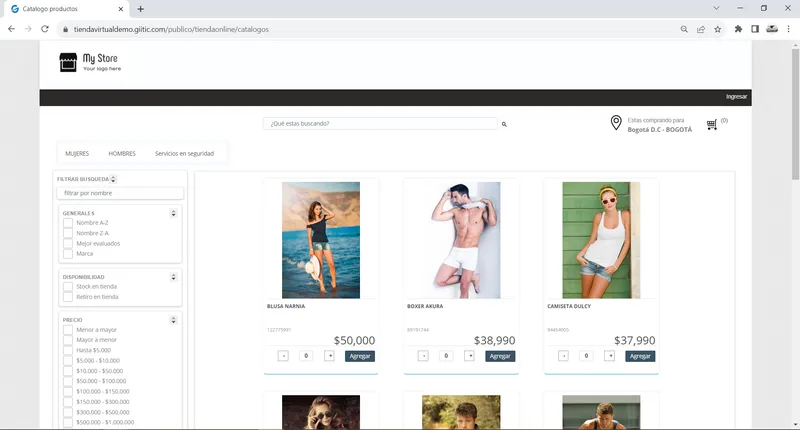
Task: Click the My Store logo
Action: (x=90, y=62)
